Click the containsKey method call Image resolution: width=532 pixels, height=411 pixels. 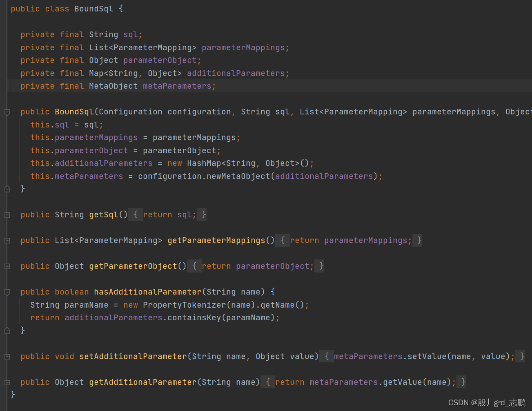tap(194, 318)
